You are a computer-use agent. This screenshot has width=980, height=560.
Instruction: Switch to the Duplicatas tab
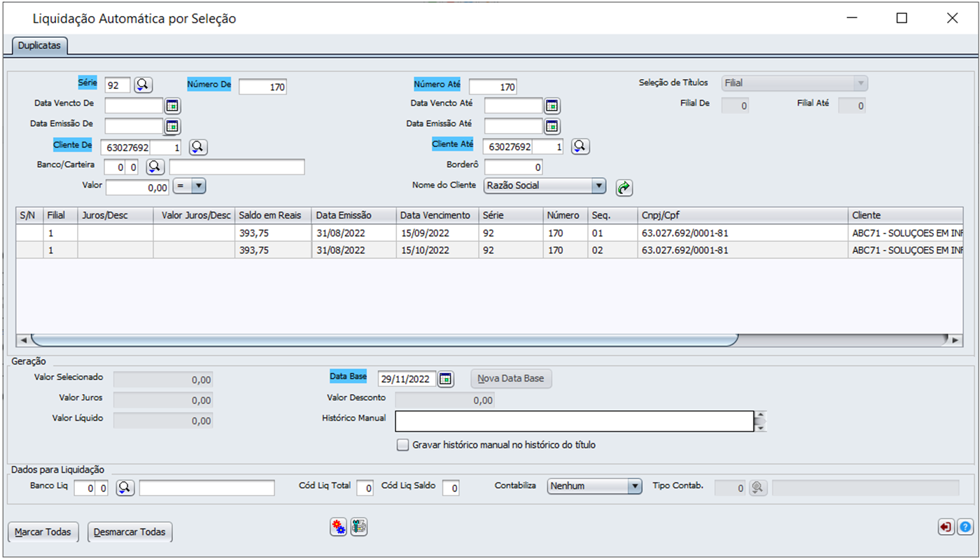pyautogui.click(x=39, y=45)
